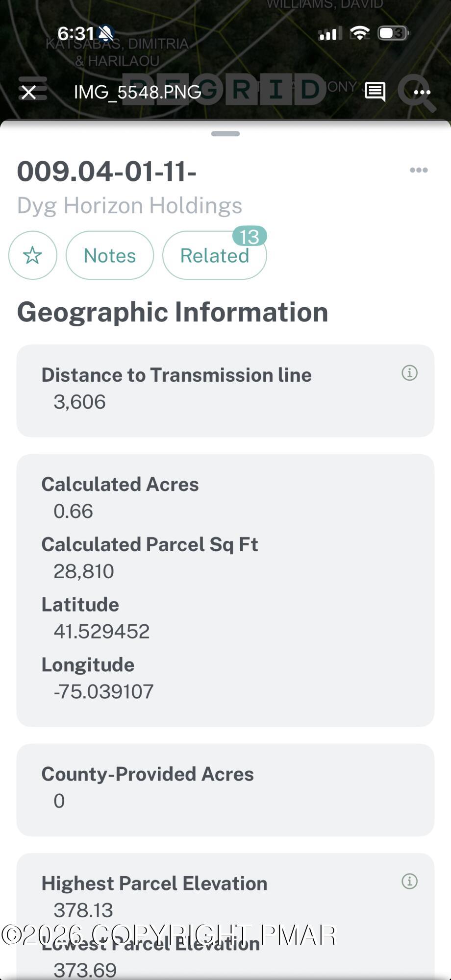Show info for Highest Parcel Elevation
The image size is (451, 980).
[x=409, y=881]
